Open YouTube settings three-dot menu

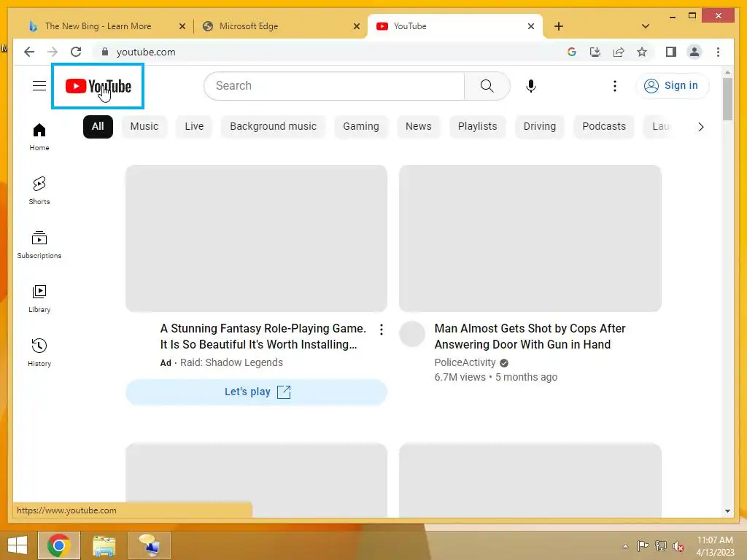click(x=614, y=86)
